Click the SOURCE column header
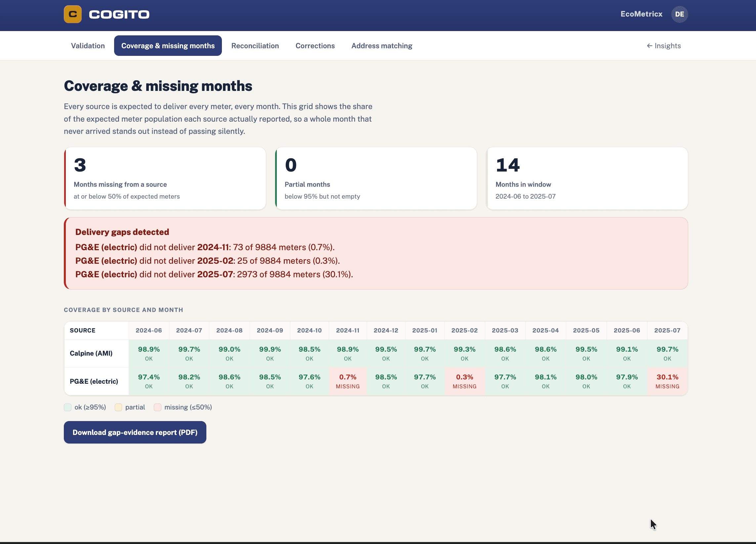Screen dimensions: 756x544 96,330
